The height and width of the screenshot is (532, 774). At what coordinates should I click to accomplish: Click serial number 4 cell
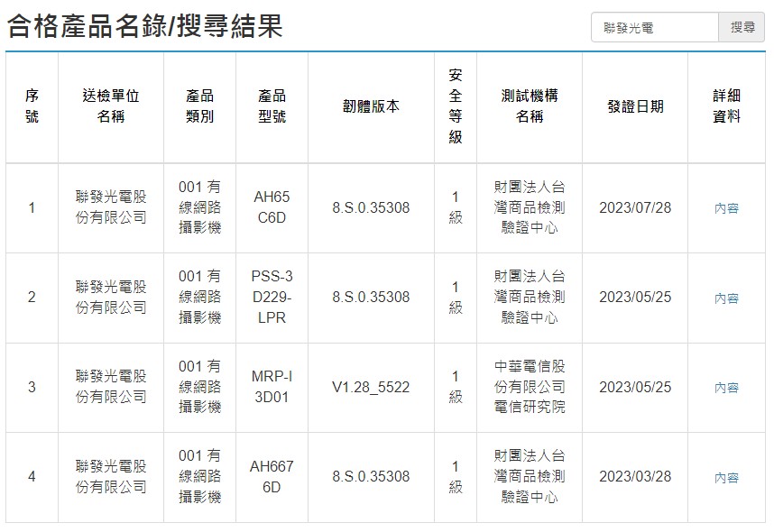32,477
